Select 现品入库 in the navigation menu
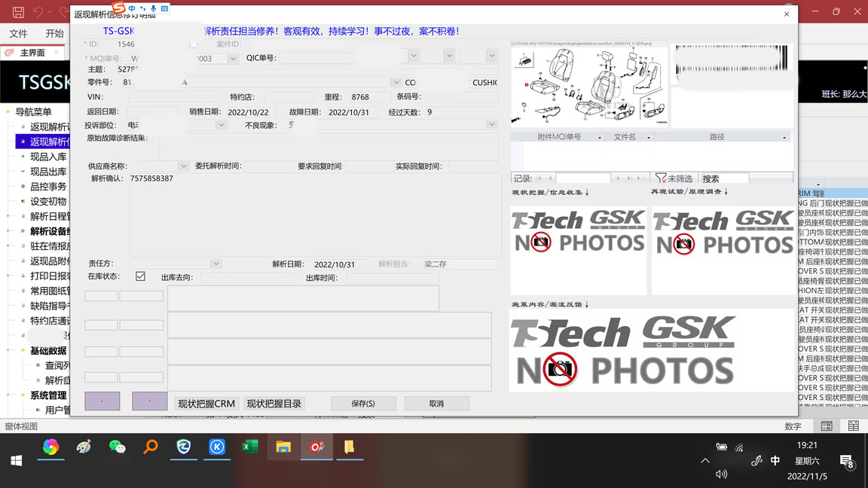The image size is (868, 488). point(48,157)
